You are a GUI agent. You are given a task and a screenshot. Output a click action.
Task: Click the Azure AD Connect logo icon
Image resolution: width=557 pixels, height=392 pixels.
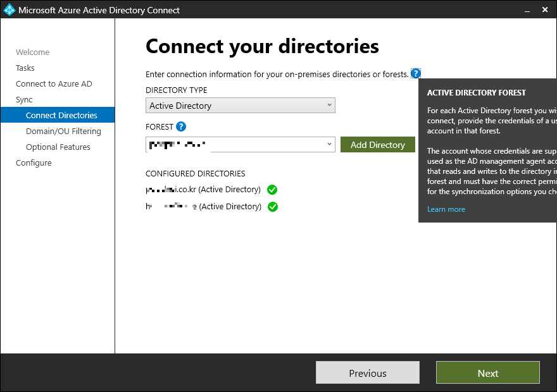click(x=9, y=9)
